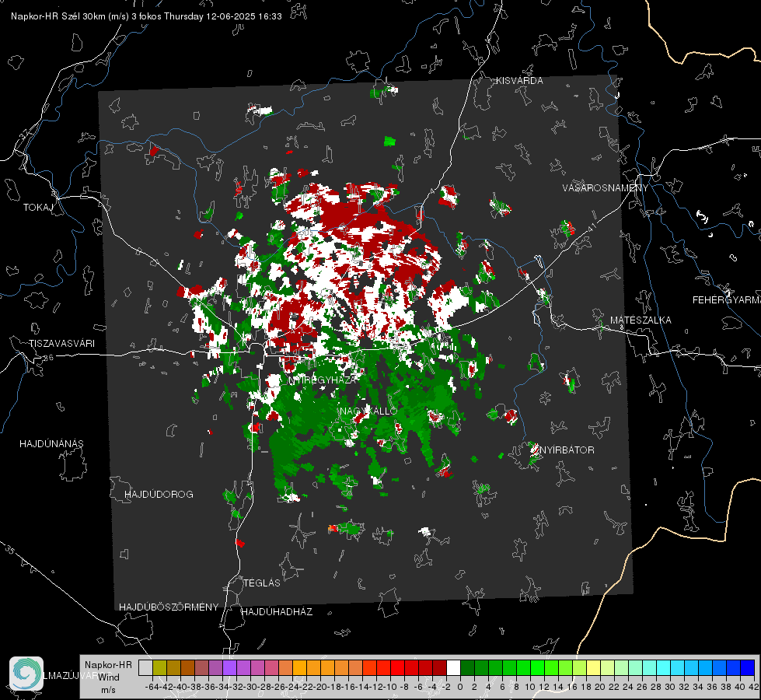Select the light grey first legend swatch

(145, 667)
